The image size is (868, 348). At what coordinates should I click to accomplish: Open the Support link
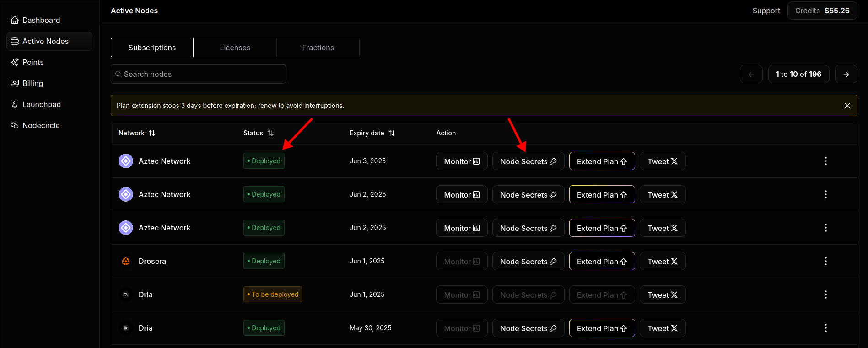coord(766,11)
